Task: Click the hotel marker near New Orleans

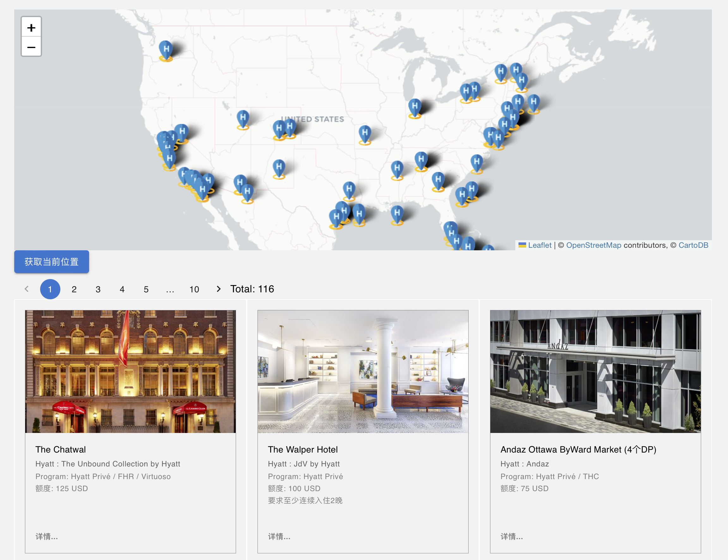Action: [x=397, y=213]
